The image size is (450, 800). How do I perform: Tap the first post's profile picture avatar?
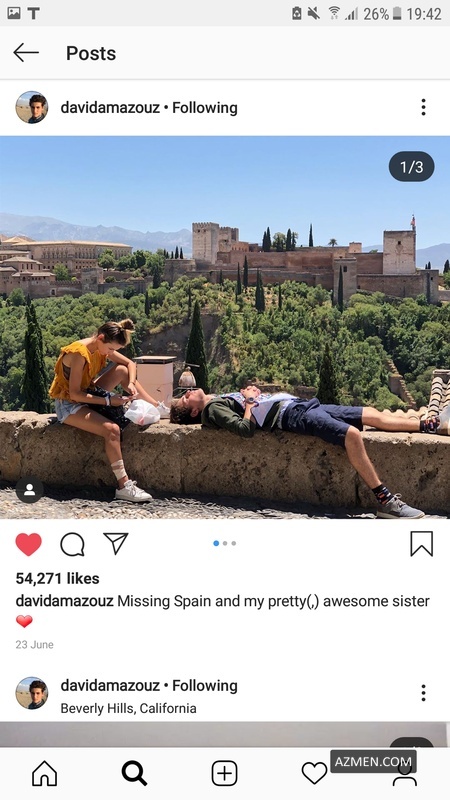click(32, 107)
